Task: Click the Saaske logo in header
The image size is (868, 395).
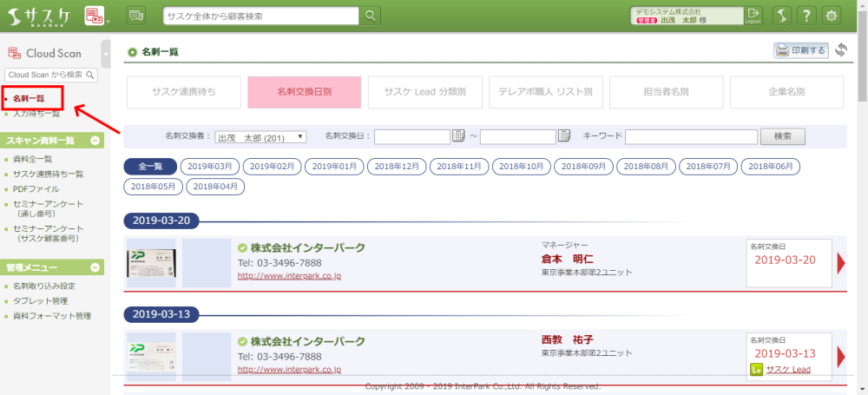Action: (x=41, y=16)
